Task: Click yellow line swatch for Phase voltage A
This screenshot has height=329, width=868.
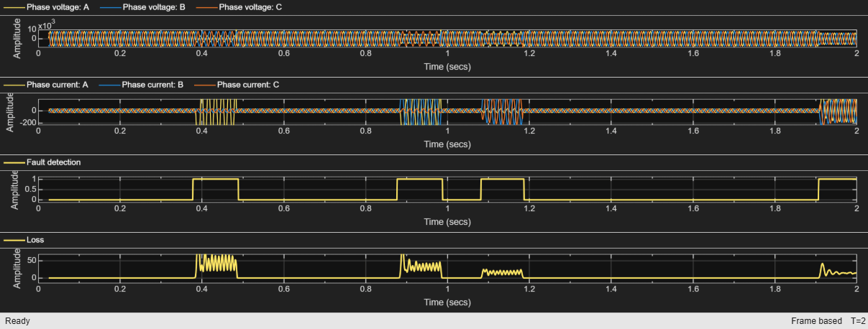Action: tap(14, 7)
